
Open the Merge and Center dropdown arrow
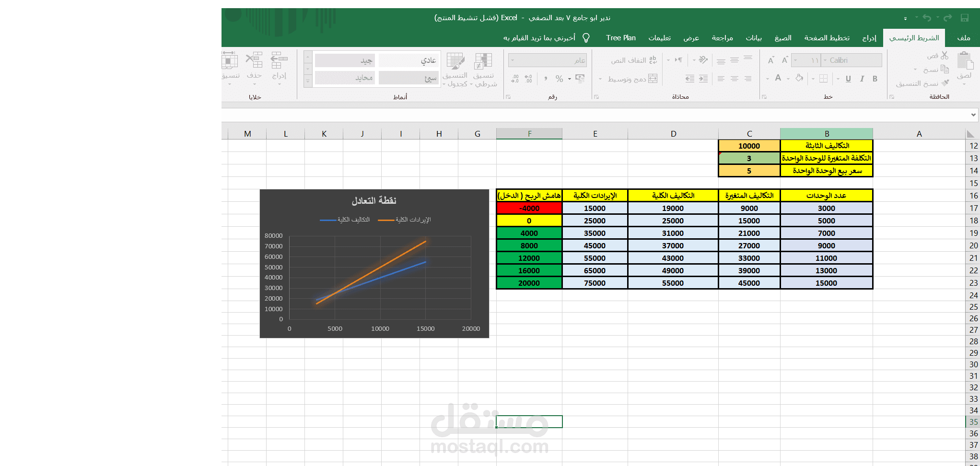pyautogui.click(x=600, y=79)
